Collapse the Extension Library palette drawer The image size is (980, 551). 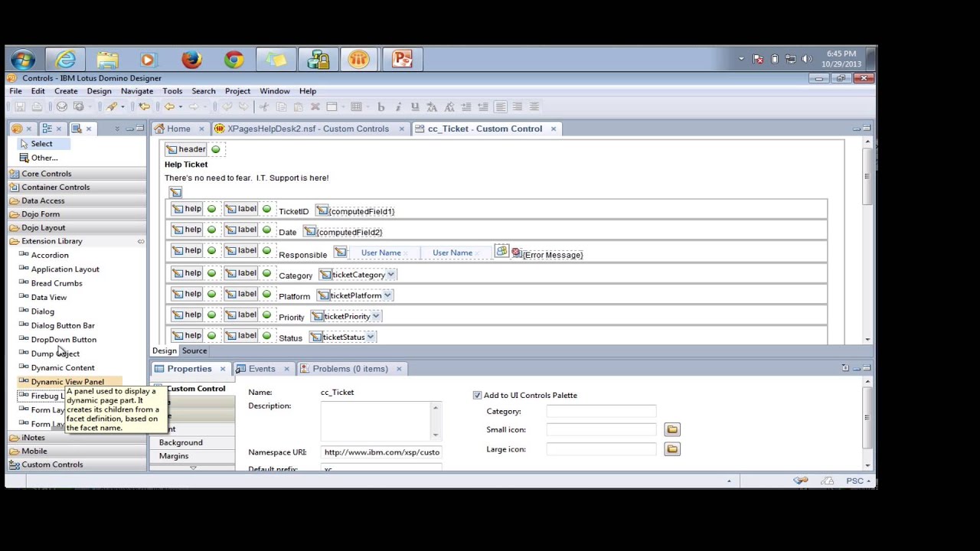pyautogui.click(x=77, y=241)
